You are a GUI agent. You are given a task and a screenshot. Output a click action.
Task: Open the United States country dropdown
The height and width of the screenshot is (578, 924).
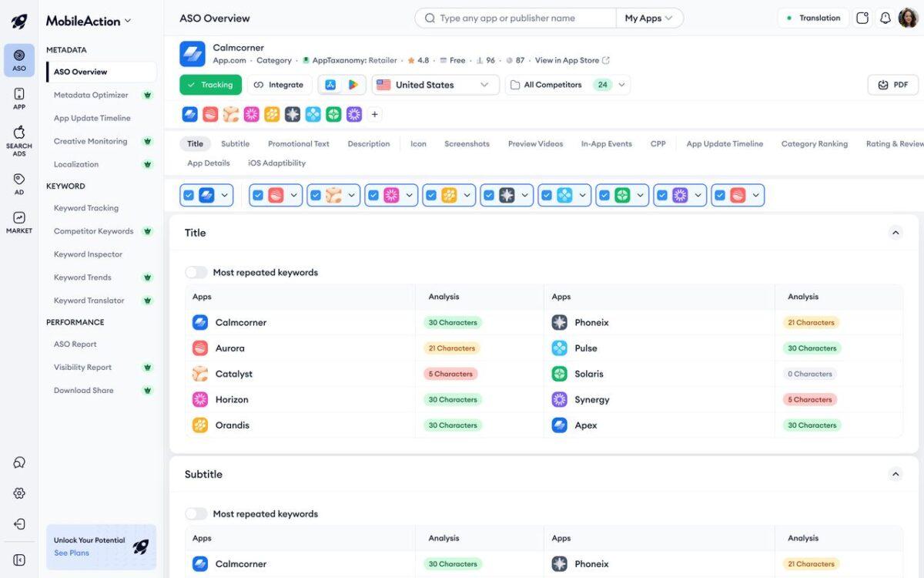point(435,85)
